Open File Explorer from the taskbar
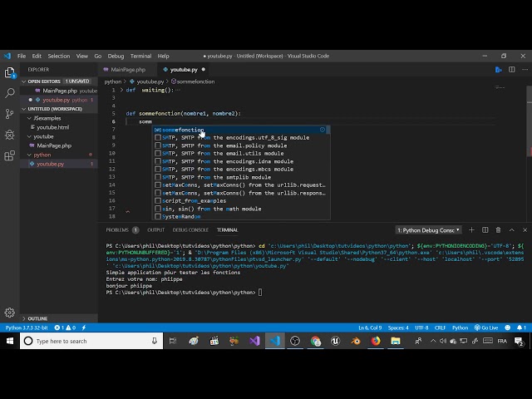 click(x=396, y=341)
